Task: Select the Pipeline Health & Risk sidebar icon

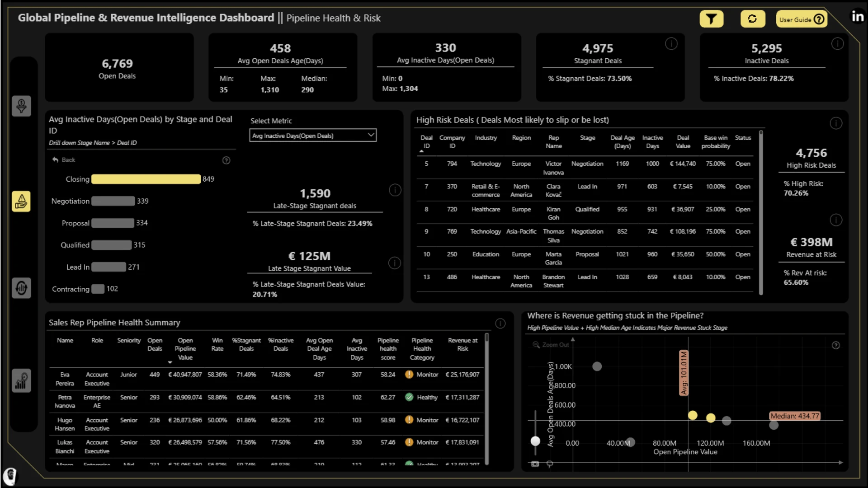Action: 21,201
